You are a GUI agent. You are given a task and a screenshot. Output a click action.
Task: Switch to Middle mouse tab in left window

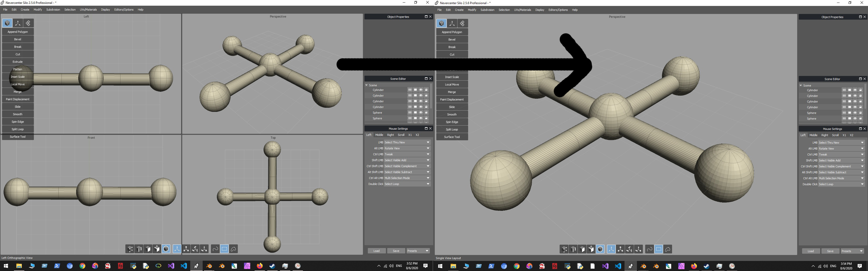(x=379, y=135)
